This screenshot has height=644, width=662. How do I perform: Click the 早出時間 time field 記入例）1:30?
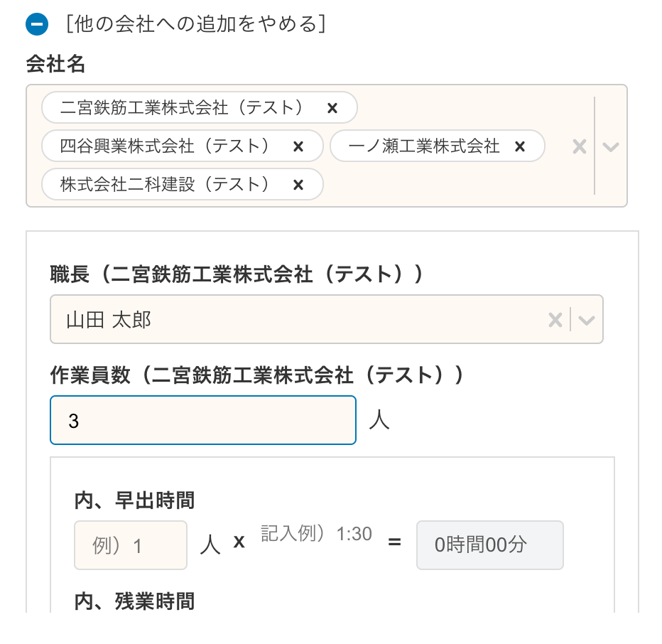point(316,535)
